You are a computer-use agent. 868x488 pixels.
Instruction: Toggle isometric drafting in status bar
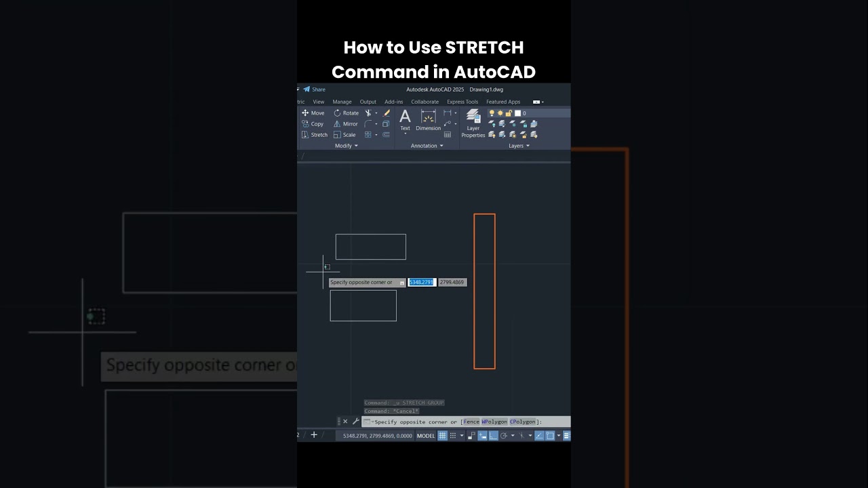point(521,436)
